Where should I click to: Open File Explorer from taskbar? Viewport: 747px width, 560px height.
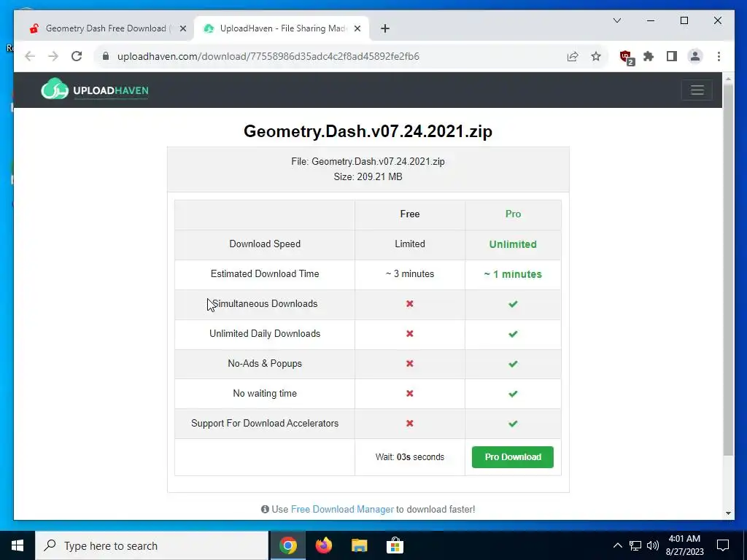tap(359, 545)
